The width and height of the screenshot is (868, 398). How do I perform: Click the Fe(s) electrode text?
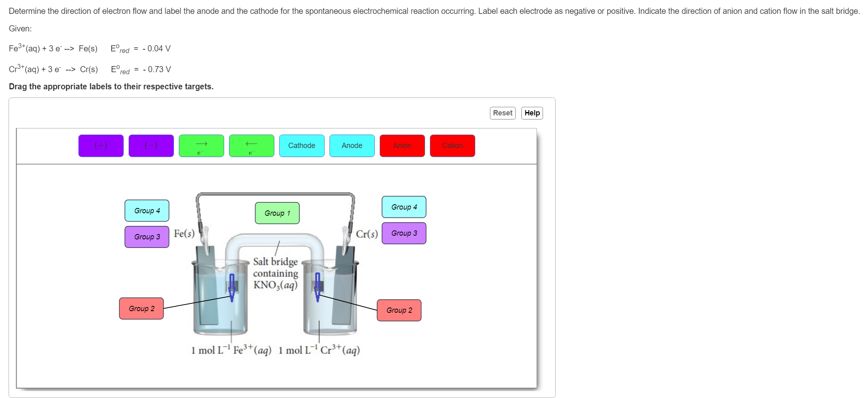tap(184, 234)
